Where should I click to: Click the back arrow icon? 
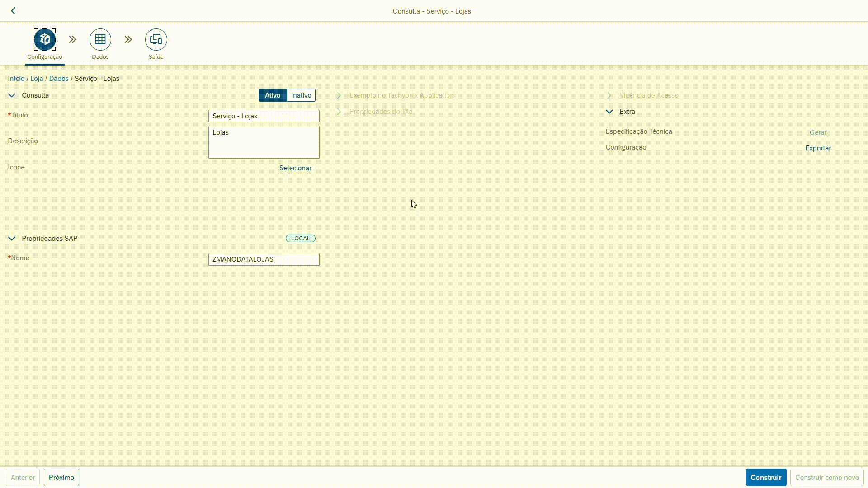click(x=13, y=11)
